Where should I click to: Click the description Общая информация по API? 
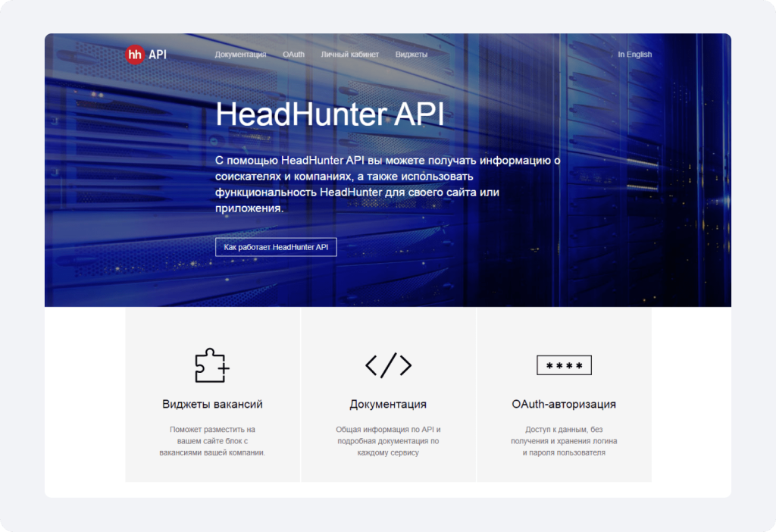pyautogui.click(x=388, y=441)
